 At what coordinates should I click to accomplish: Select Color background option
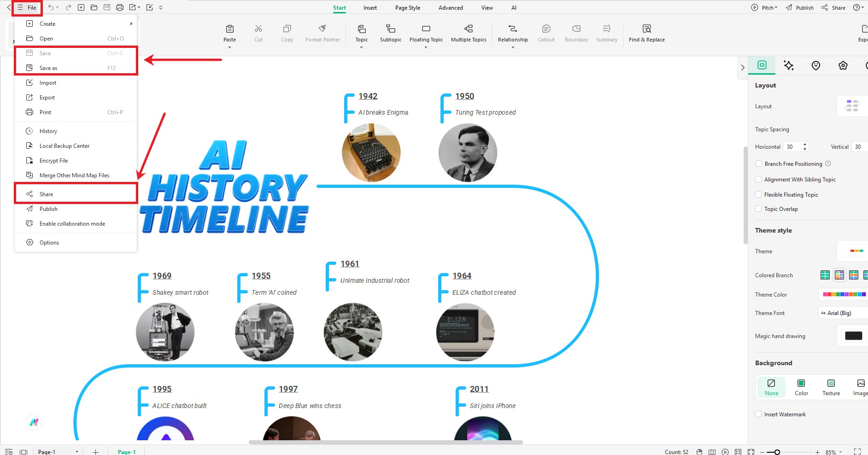801,387
